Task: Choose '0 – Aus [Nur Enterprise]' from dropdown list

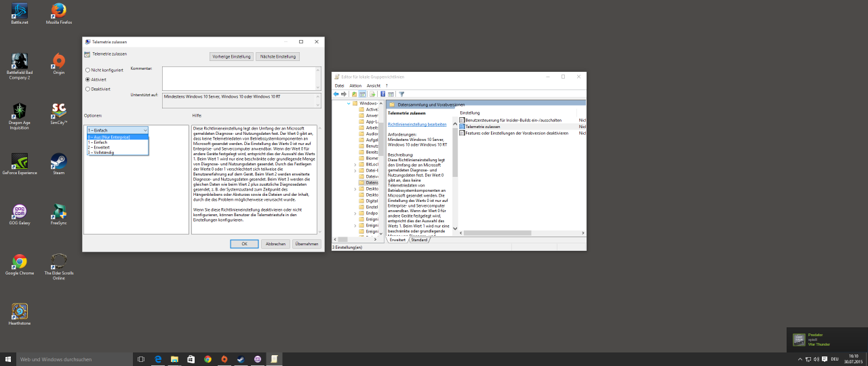Action: pos(117,137)
